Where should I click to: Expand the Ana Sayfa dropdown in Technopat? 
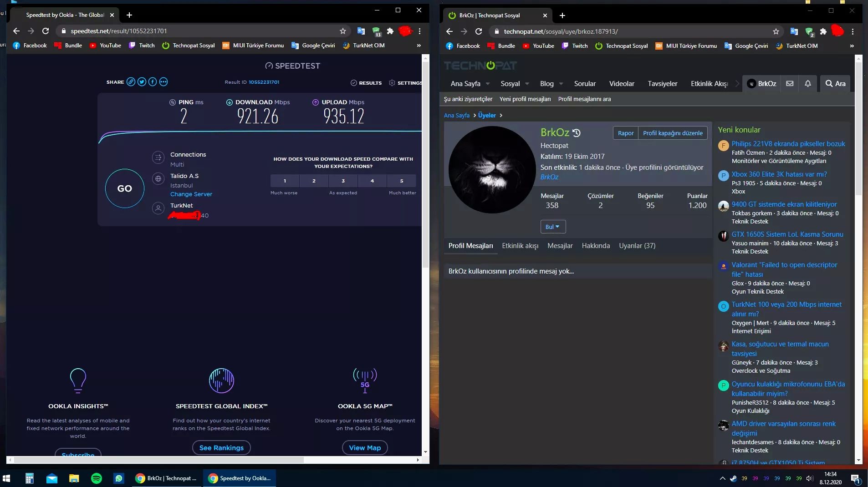point(488,84)
